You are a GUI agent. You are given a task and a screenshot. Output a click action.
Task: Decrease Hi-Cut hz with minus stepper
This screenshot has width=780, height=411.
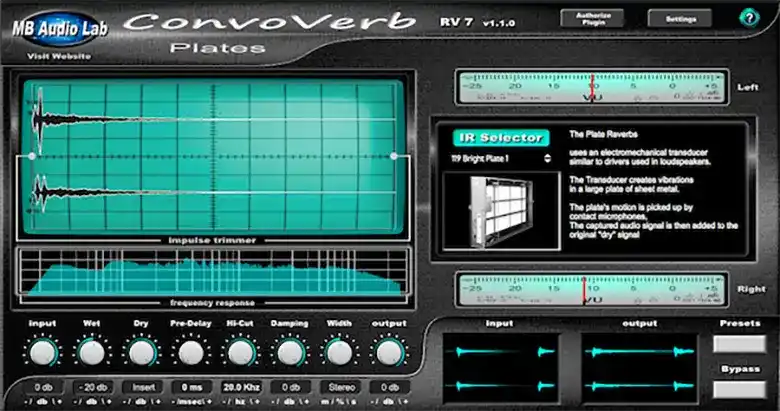[x=226, y=401]
